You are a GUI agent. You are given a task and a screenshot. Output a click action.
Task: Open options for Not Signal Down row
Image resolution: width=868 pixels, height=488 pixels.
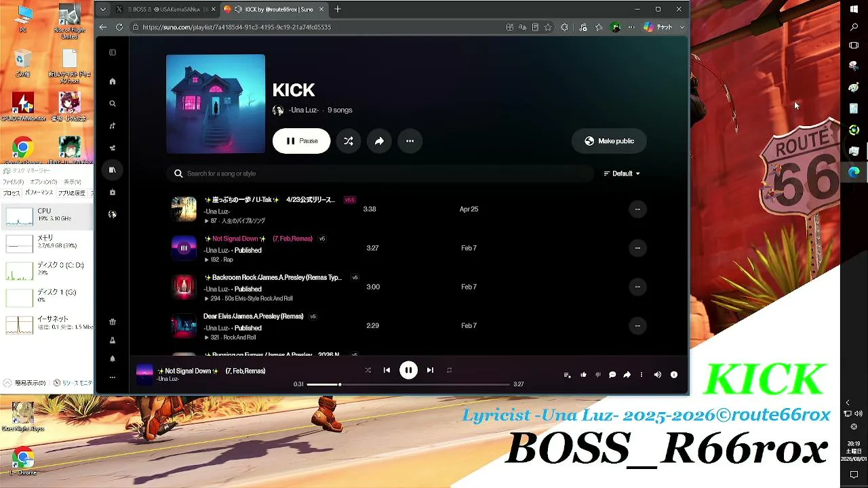(637, 248)
